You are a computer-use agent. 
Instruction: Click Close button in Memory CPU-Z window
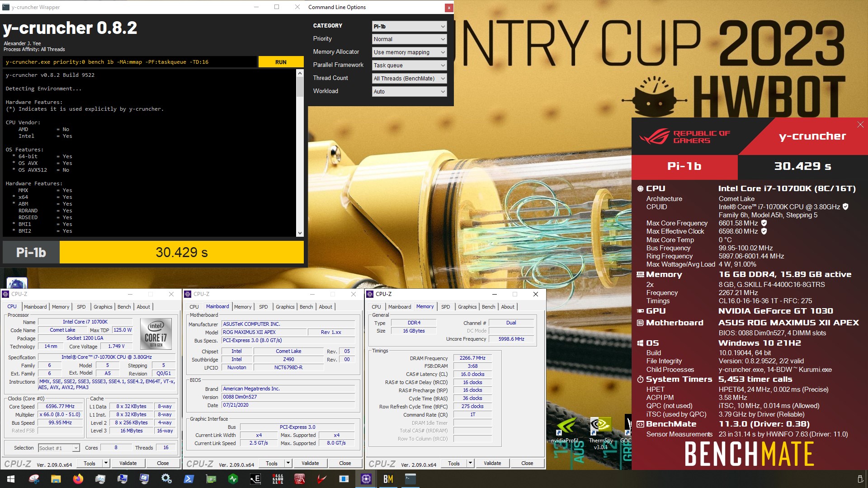[x=527, y=463]
